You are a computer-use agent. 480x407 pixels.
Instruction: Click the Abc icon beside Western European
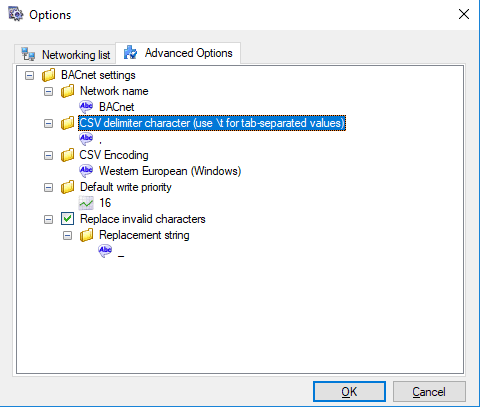[86, 171]
